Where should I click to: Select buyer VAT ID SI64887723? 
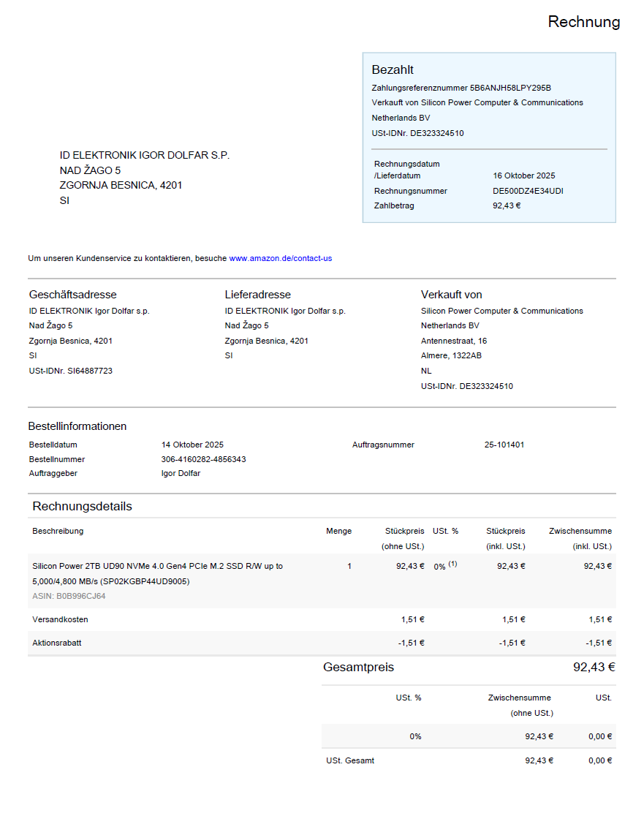[91, 371]
